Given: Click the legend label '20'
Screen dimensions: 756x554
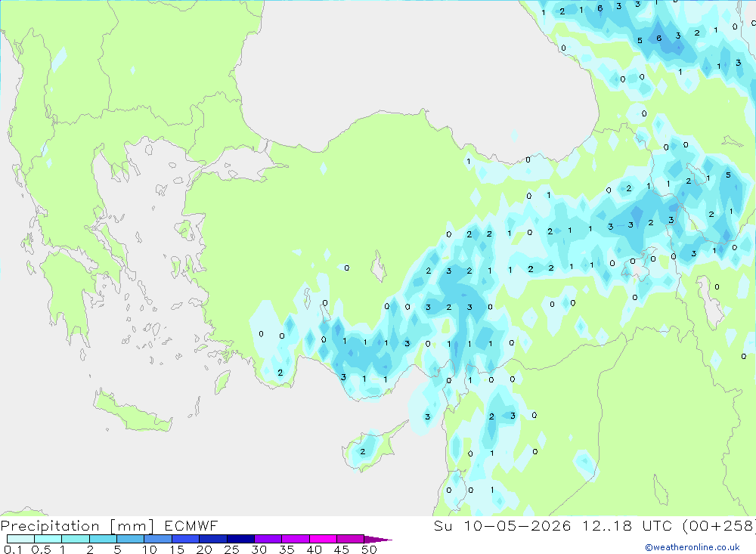Looking at the screenshot, I should (204, 549).
